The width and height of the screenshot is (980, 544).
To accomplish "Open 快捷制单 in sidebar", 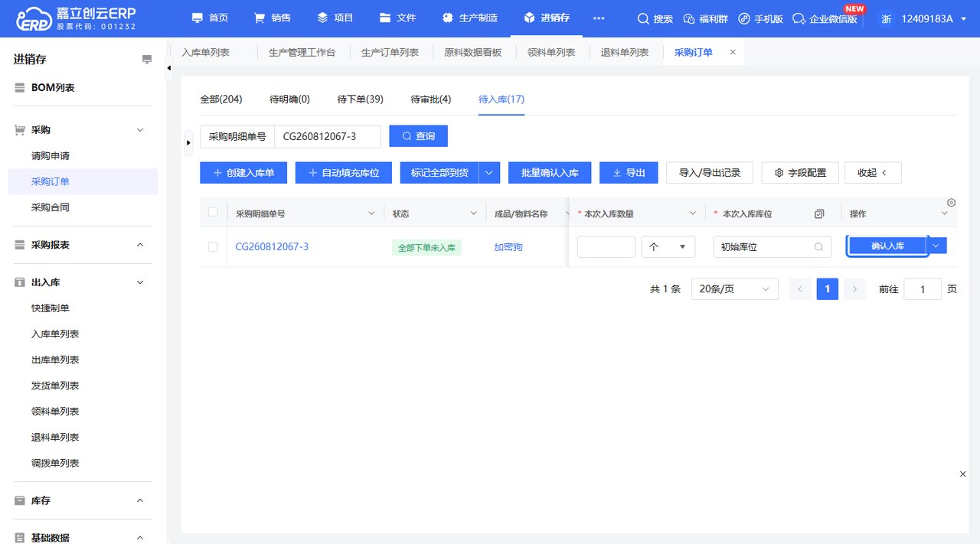I will point(51,308).
